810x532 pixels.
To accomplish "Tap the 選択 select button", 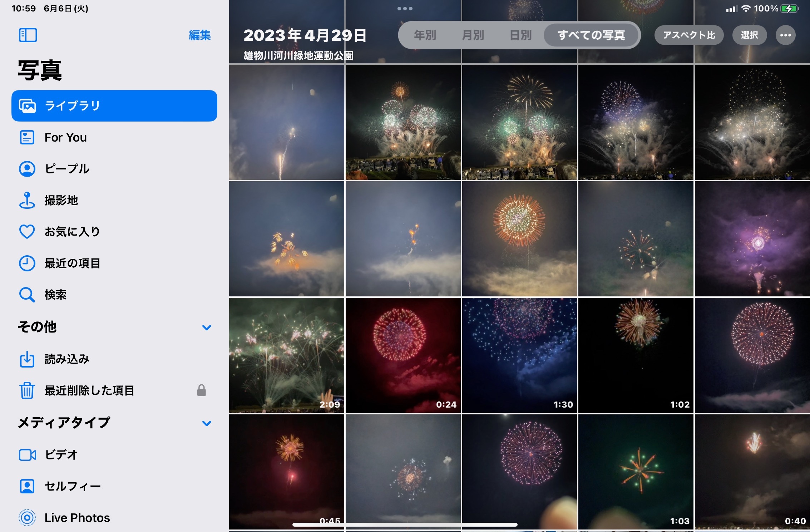I will [x=749, y=35].
